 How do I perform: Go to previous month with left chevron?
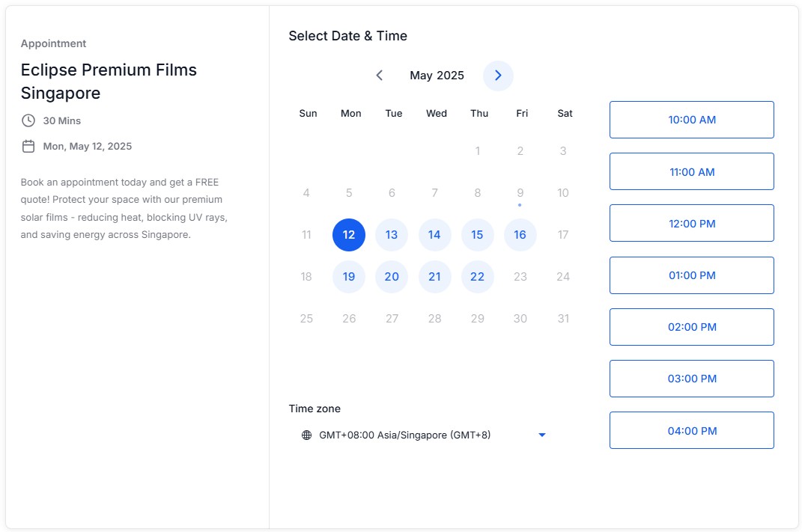tap(380, 76)
